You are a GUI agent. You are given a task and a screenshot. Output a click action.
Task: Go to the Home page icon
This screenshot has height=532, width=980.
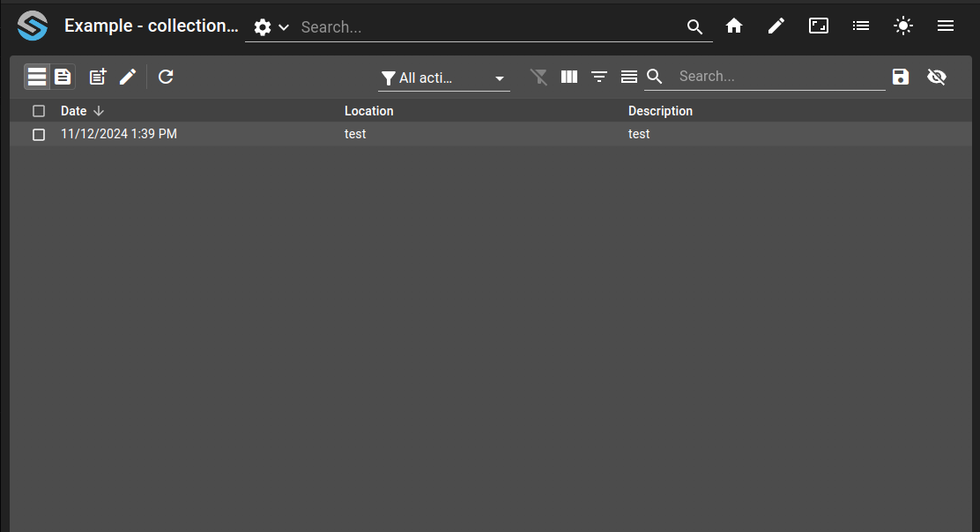(734, 26)
